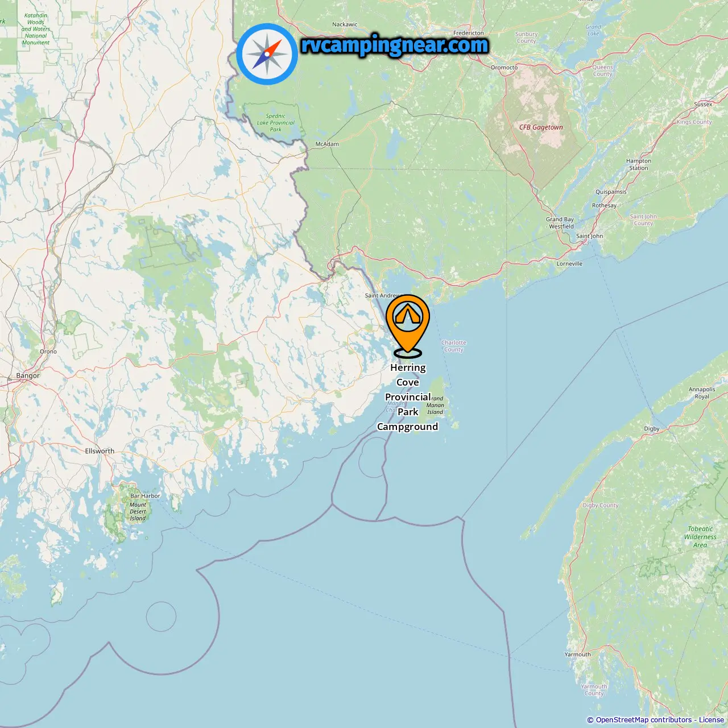728x728 pixels.
Task: Select the Katahdin Woods and Waters label
Action: [36, 29]
